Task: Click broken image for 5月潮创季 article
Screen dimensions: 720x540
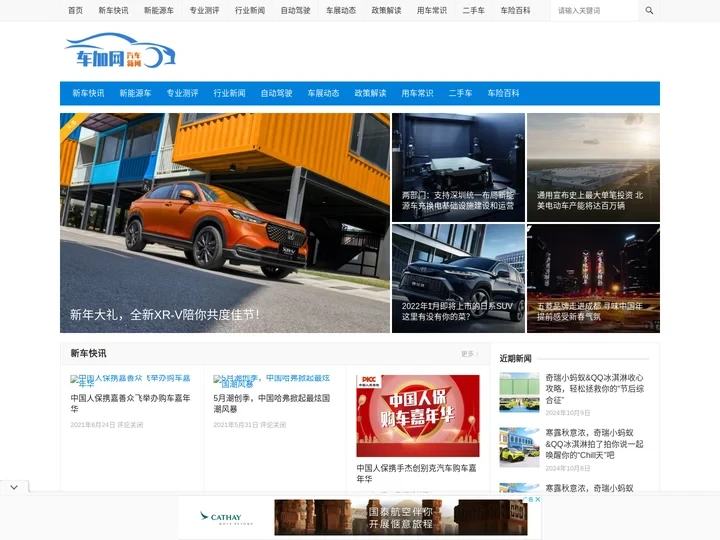Action: pyautogui.click(x=271, y=380)
